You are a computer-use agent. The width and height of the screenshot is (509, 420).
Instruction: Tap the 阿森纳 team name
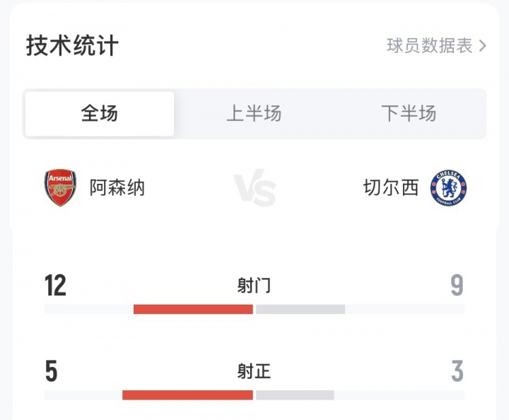tap(117, 188)
